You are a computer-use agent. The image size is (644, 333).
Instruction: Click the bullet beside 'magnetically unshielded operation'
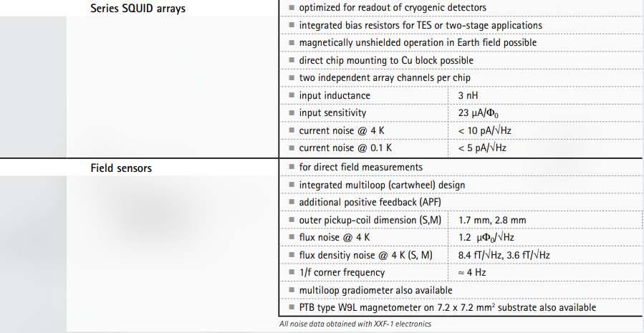pos(292,42)
